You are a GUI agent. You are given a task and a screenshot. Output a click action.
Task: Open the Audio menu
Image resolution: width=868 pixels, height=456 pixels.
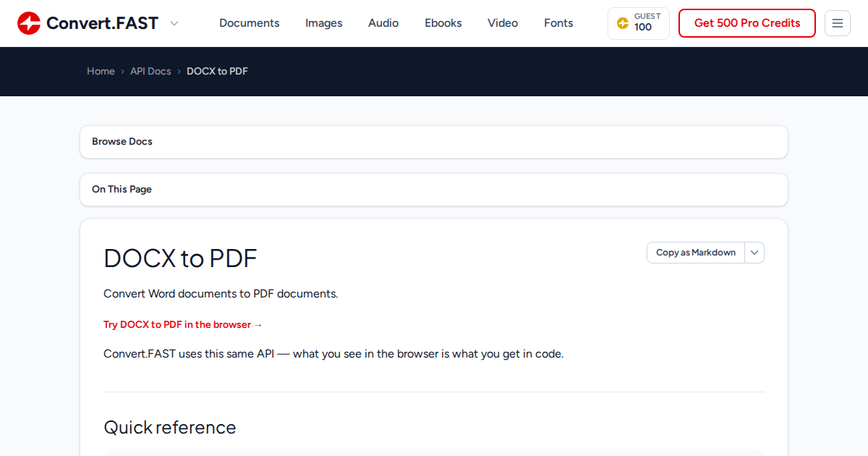point(383,23)
